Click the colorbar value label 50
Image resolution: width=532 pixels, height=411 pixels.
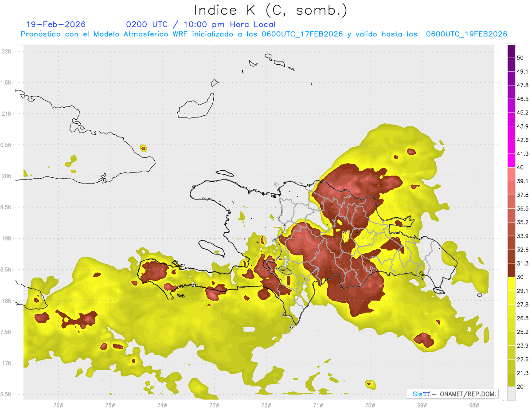(520, 58)
